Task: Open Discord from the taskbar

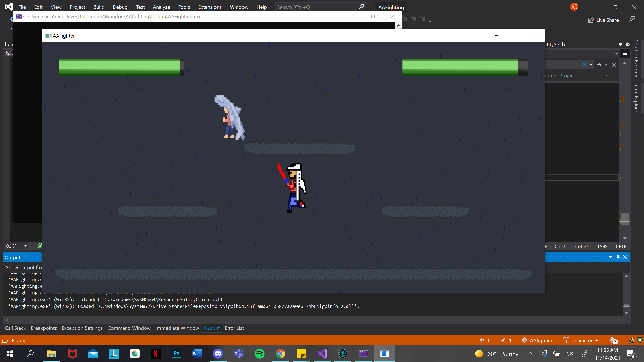Action: pyautogui.click(x=218, y=353)
